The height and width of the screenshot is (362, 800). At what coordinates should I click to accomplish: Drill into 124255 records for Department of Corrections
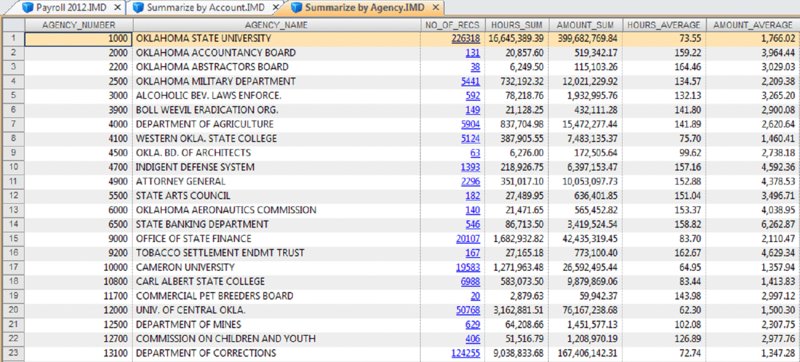(465, 353)
